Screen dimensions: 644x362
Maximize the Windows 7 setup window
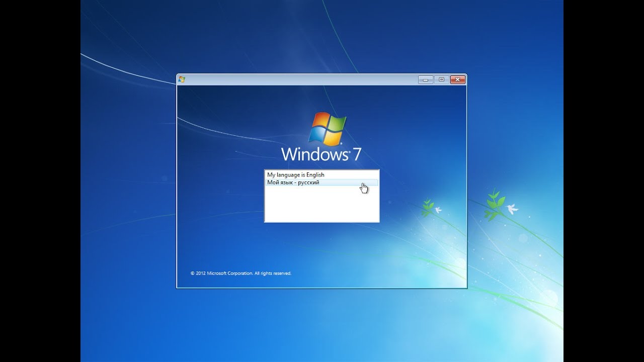tap(441, 79)
